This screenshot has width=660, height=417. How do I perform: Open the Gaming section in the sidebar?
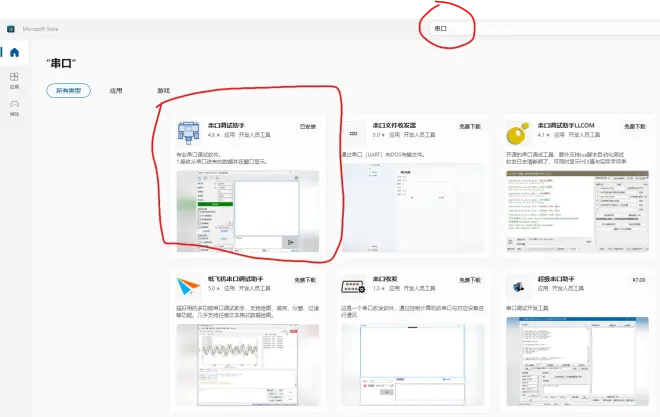click(14, 107)
